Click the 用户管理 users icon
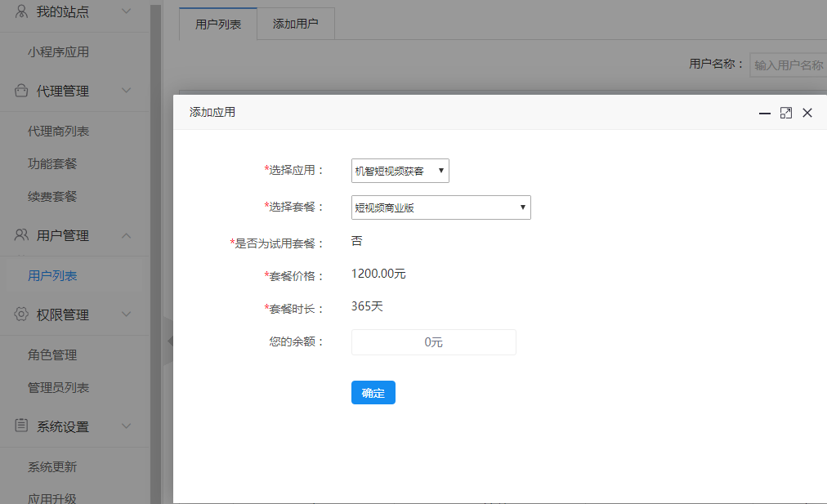Screen dimensions: 827x504 (21, 235)
